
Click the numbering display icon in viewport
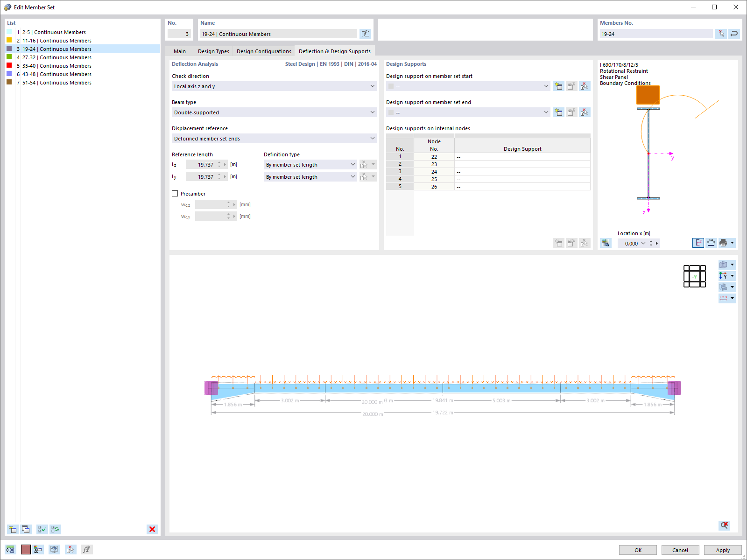point(724,298)
